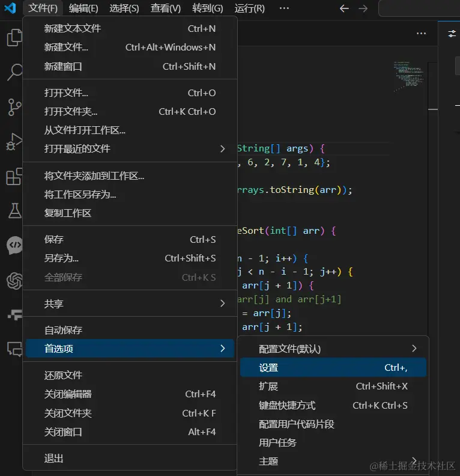Choose 关闭窗口 menu entry

(130, 432)
